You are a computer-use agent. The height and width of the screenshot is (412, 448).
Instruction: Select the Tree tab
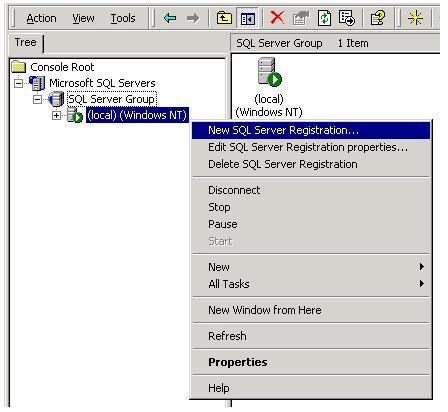(x=26, y=43)
